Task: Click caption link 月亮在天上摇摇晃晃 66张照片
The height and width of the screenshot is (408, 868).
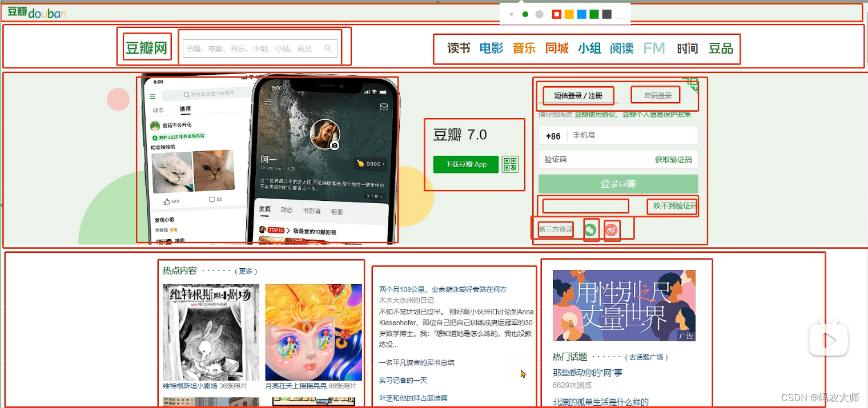Action: pos(311,386)
